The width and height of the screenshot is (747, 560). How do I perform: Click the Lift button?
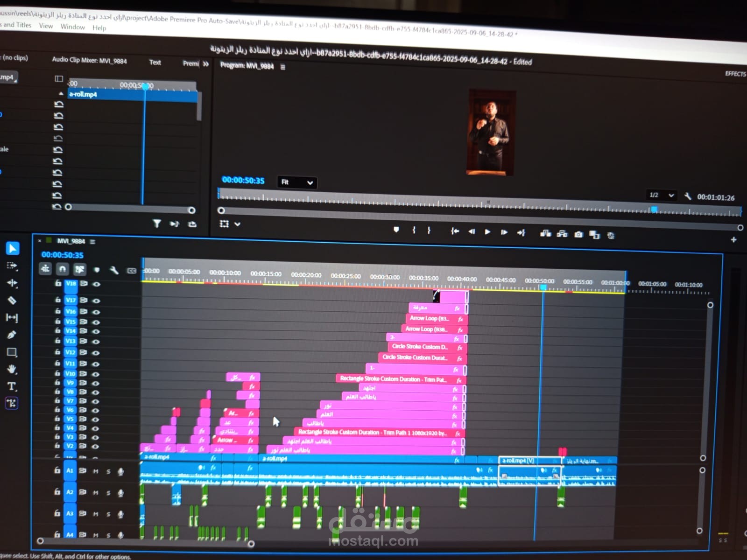pos(545,233)
